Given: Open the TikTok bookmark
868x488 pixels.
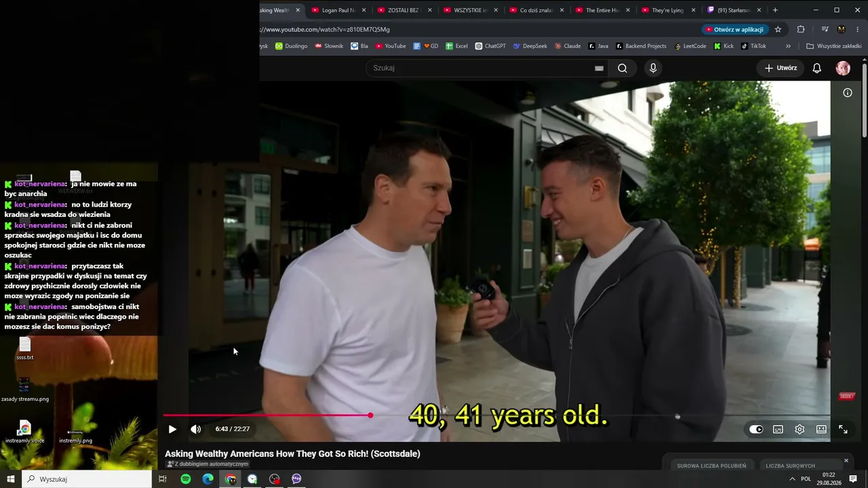Looking at the screenshot, I should [x=753, y=46].
